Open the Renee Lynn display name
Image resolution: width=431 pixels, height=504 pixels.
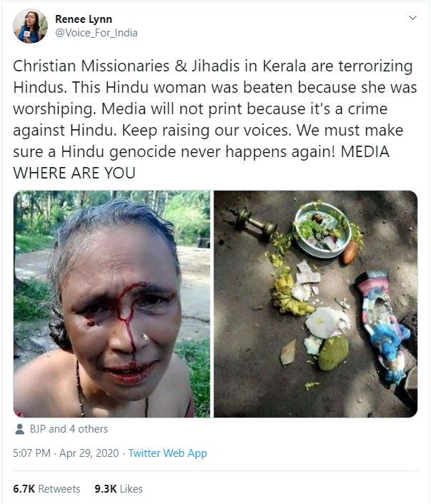[83, 19]
